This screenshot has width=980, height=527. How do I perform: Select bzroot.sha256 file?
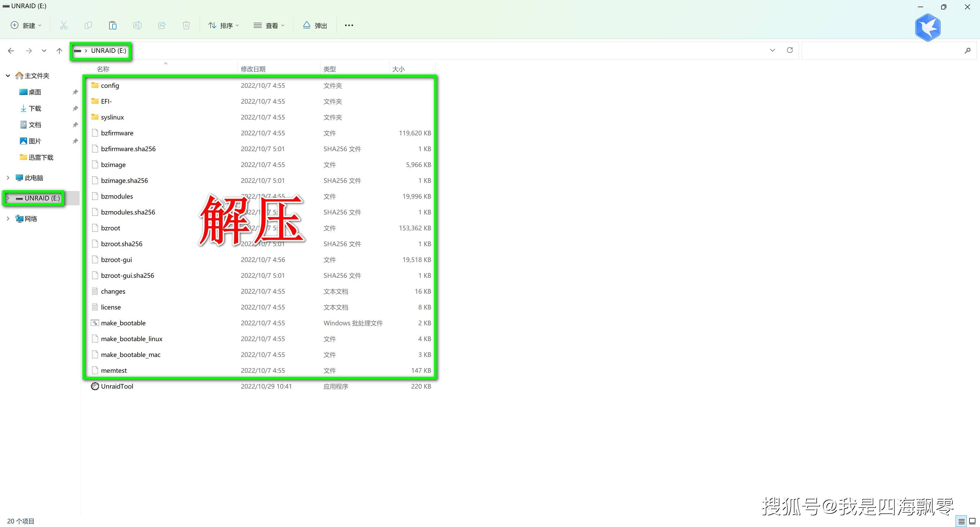pos(122,244)
